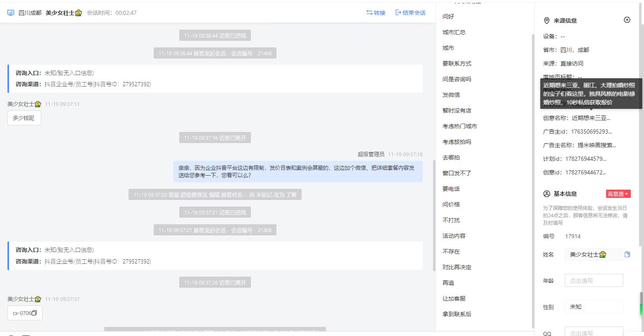644x336 pixels.
Task: Click the 姓名 field 美少女壮士
Action: coord(594,255)
